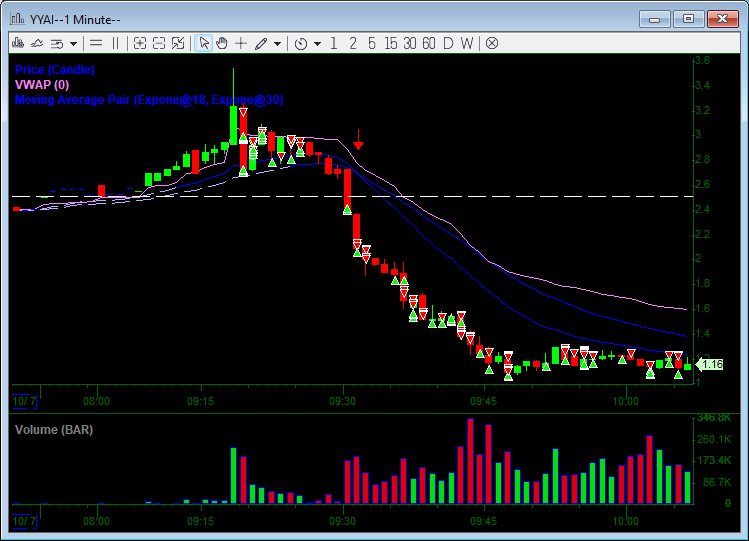749x541 pixels.
Task: Select the pencil drawing tool
Action: coord(261,43)
